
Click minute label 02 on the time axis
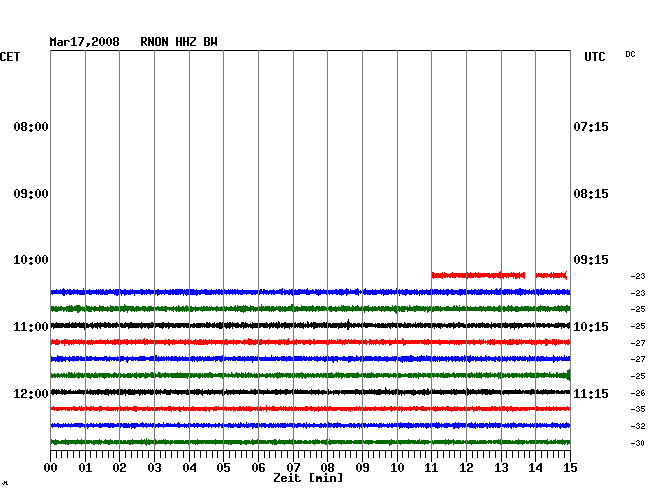[119, 468]
